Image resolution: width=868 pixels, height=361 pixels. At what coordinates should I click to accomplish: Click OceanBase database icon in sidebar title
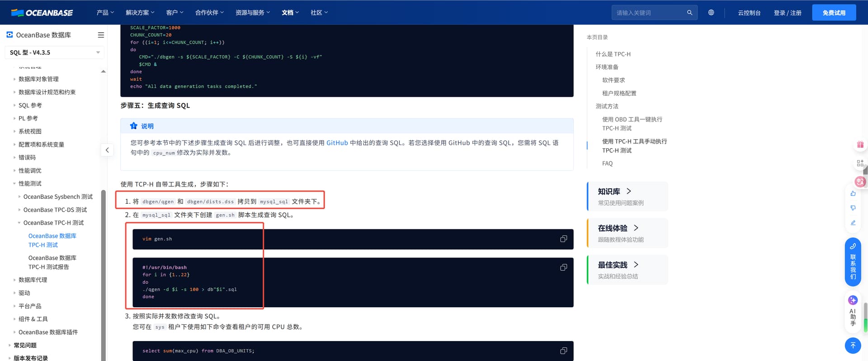pyautogui.click(x=9, y=34)
